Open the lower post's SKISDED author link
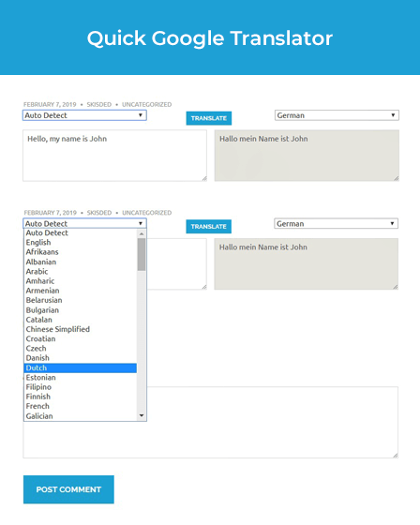 [x=99, y=213]
